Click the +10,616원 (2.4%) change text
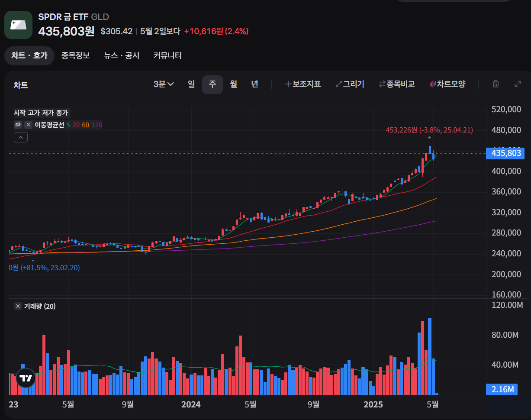This screenshot has height=420, width=531. point(216,31)
